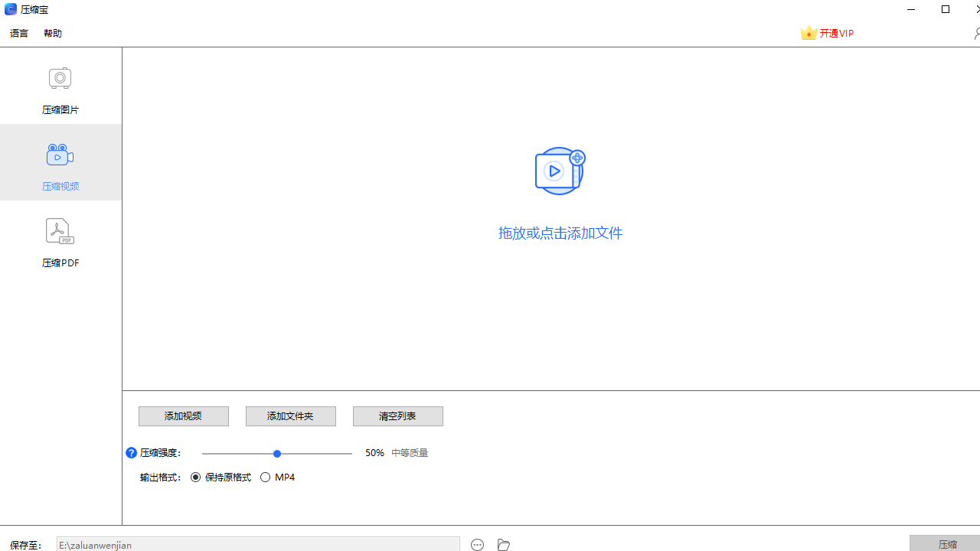Open the output folder icon

[x=503, y=544]
